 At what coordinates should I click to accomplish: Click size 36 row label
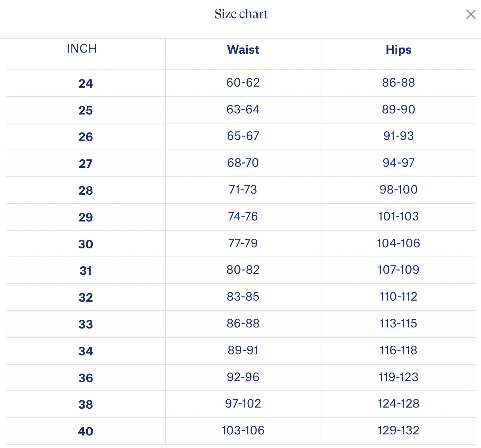coord(86,378)
